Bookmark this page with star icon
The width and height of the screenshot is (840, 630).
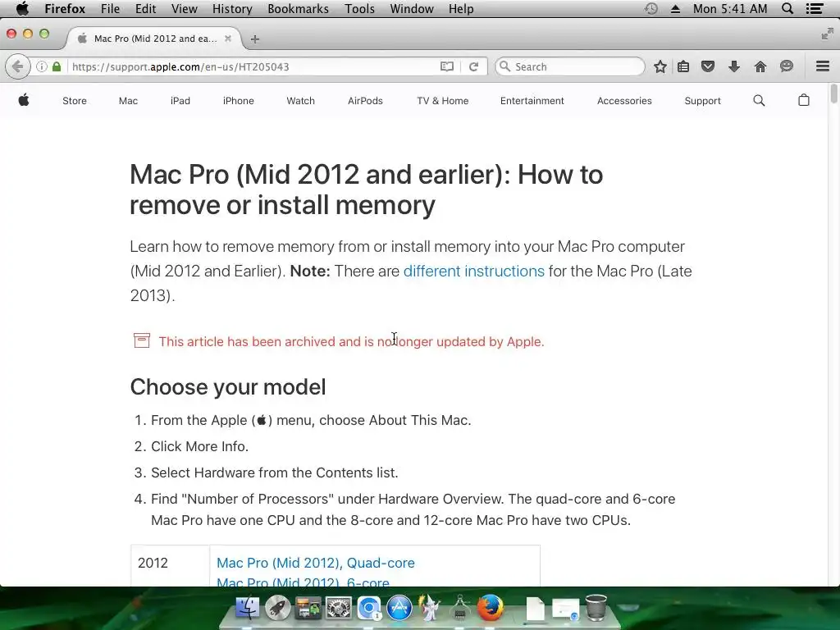pyautogui.click(x=660, y=66)
